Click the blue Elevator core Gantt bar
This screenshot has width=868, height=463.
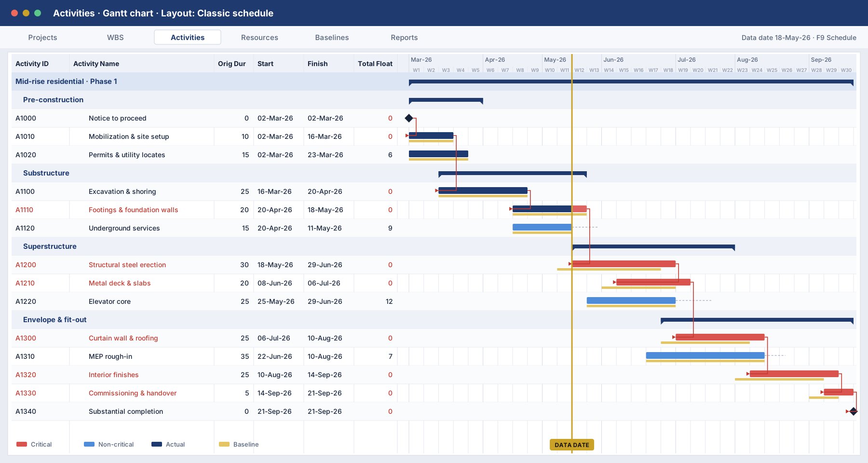click(631, 300)
